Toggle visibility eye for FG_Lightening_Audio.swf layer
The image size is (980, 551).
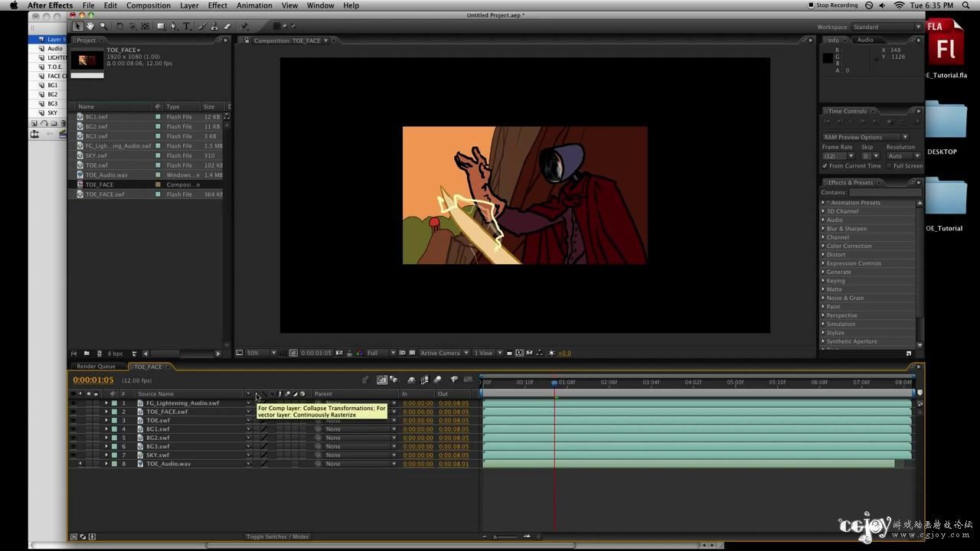tap(73, 403)
